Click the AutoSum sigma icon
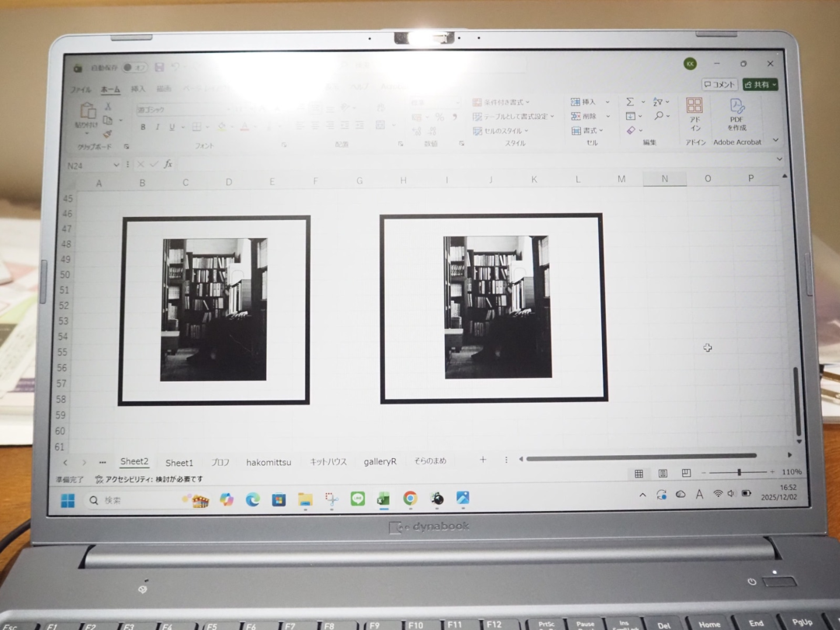The image size is (840, 630). (x=630, y=102)
